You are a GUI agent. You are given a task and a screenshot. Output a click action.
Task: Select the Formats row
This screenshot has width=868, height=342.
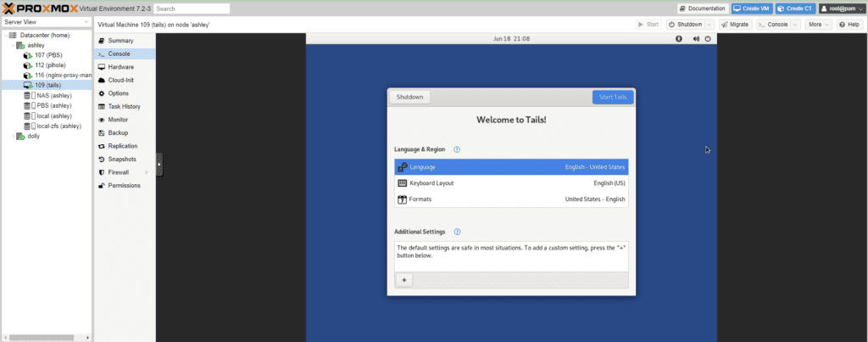(x=511, y=199)
